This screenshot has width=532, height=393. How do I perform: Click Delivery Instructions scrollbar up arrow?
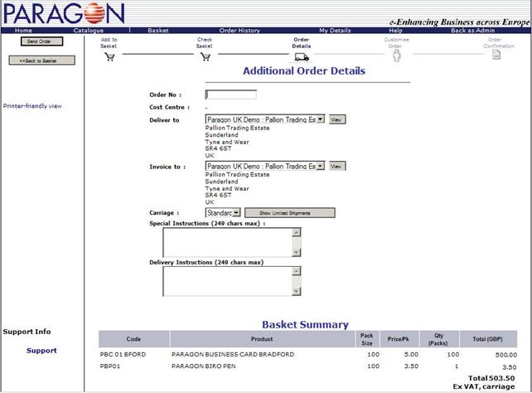(296, 271)
